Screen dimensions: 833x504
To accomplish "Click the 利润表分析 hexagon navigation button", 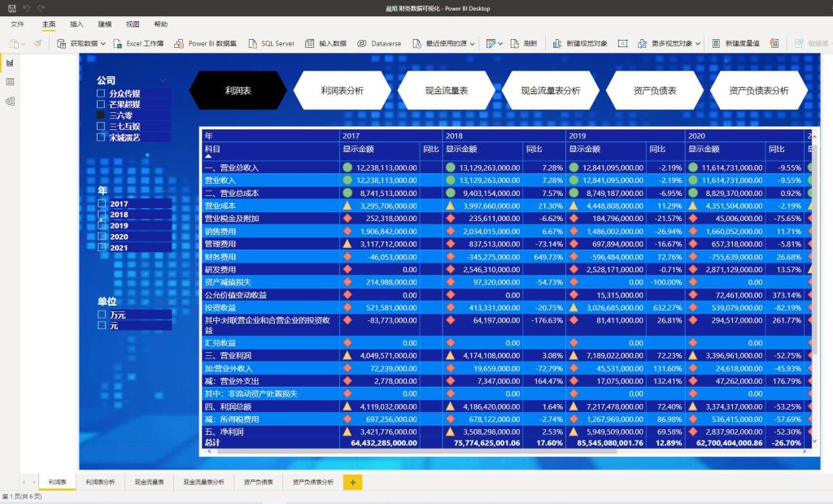I will pyautogui.click(x=342, y=90).
